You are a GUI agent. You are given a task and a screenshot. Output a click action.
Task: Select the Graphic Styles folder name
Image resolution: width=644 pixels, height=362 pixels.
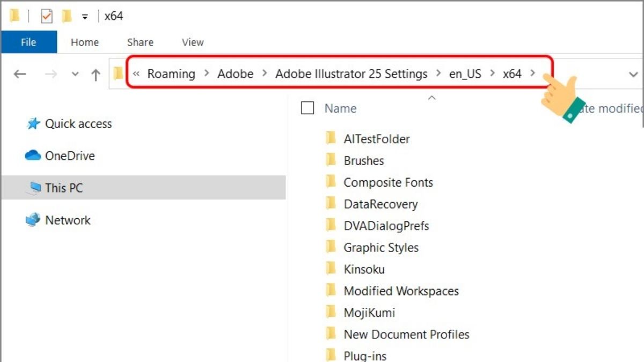[x=381, y=247]
